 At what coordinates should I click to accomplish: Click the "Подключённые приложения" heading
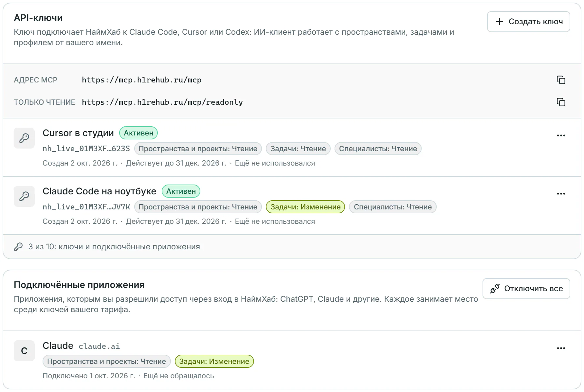pos(79,285)
